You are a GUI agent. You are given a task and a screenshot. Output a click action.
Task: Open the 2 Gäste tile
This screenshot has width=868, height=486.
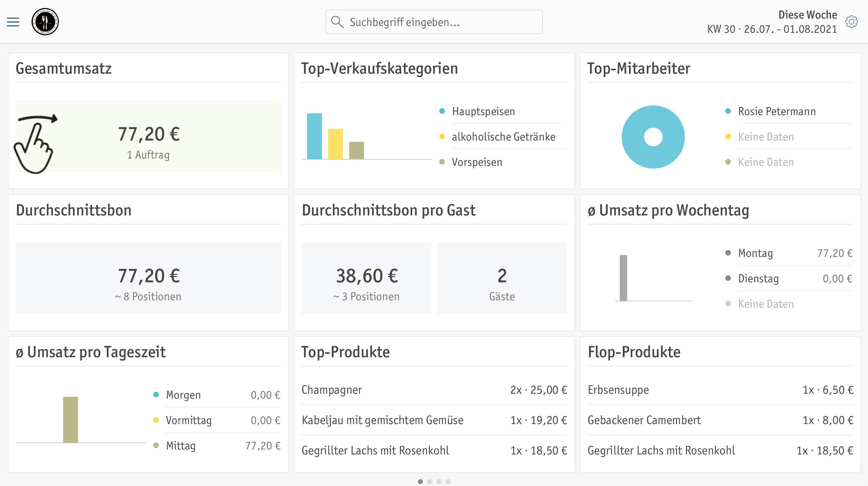[x=502, y=278]
